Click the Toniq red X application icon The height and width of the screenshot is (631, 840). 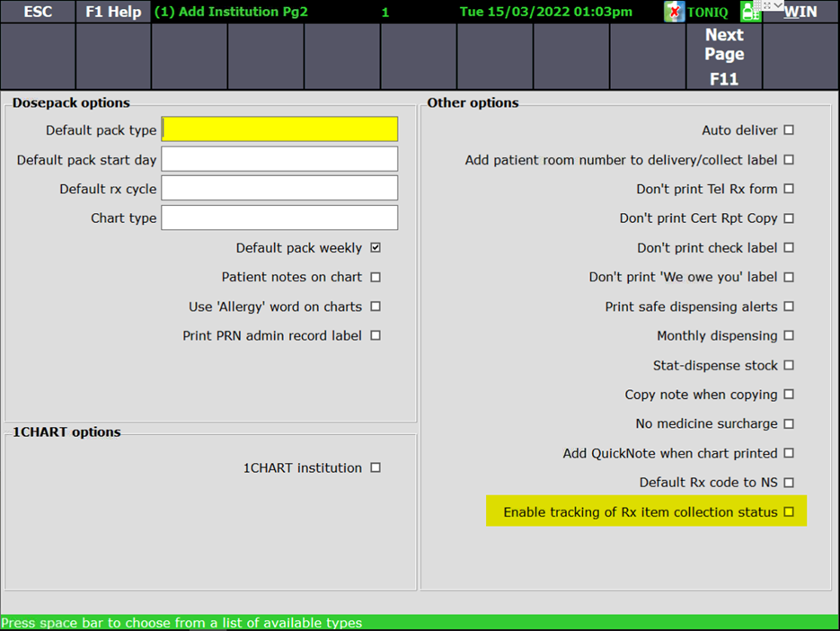pyautogui.click(x=675, y=12)
